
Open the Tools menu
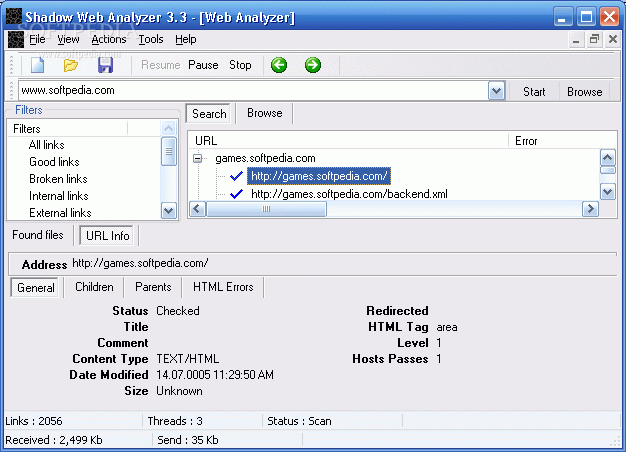(151, 40)
